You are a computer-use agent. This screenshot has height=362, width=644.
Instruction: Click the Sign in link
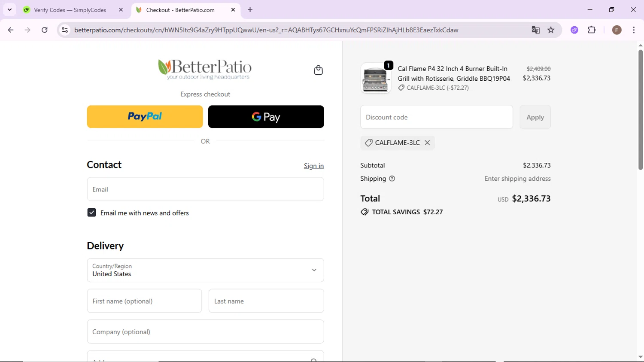tap(314, 166)
